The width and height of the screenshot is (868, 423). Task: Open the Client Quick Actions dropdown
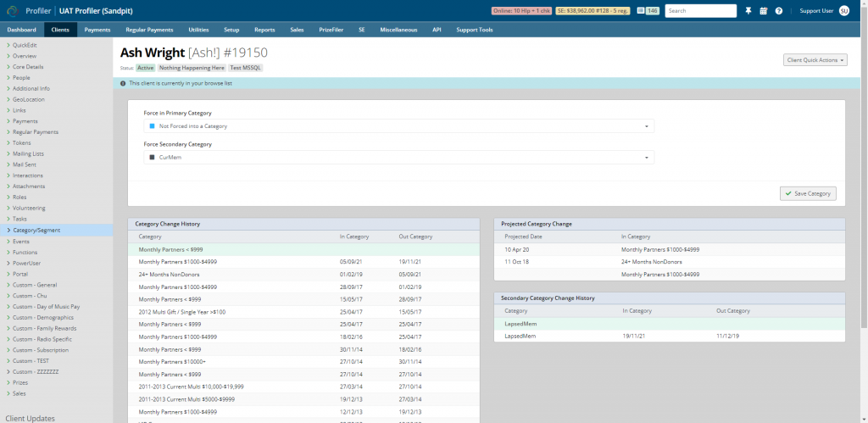(x=815, y=60)
